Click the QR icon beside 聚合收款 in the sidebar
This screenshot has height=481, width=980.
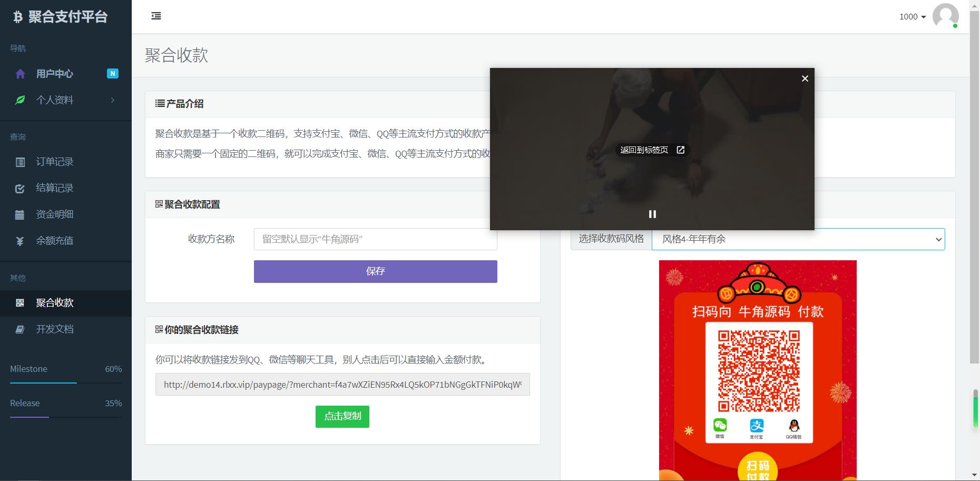pyautogui.click(x=20, y=303)
